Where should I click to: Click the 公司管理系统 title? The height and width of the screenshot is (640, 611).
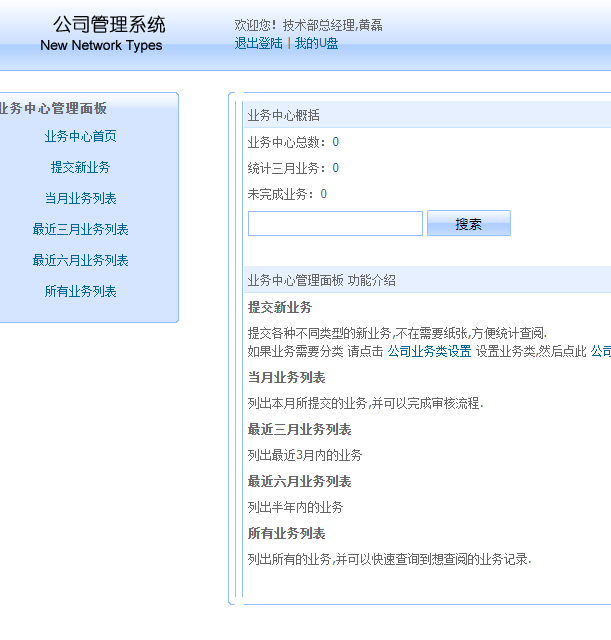[x=109, y=24]
